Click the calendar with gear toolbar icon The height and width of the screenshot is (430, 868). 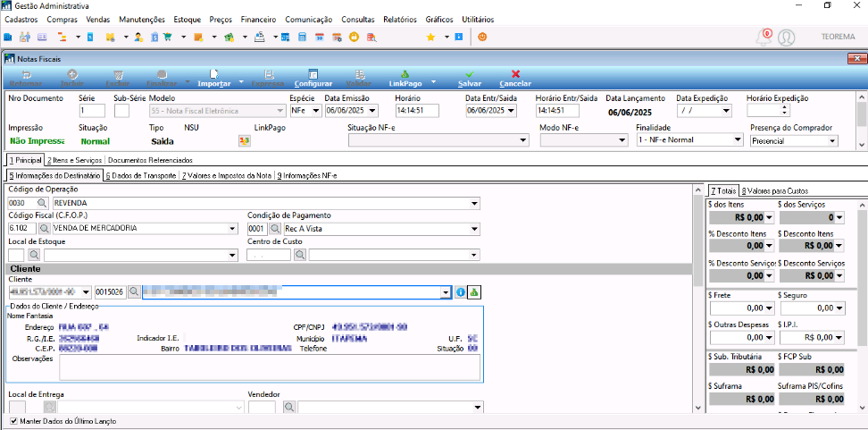point(337,38)
